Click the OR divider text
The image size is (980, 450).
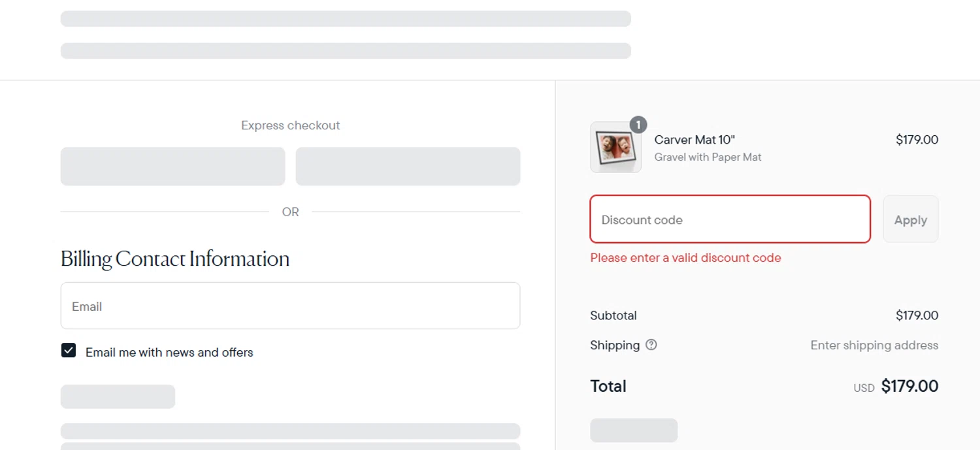pos(290,212)
